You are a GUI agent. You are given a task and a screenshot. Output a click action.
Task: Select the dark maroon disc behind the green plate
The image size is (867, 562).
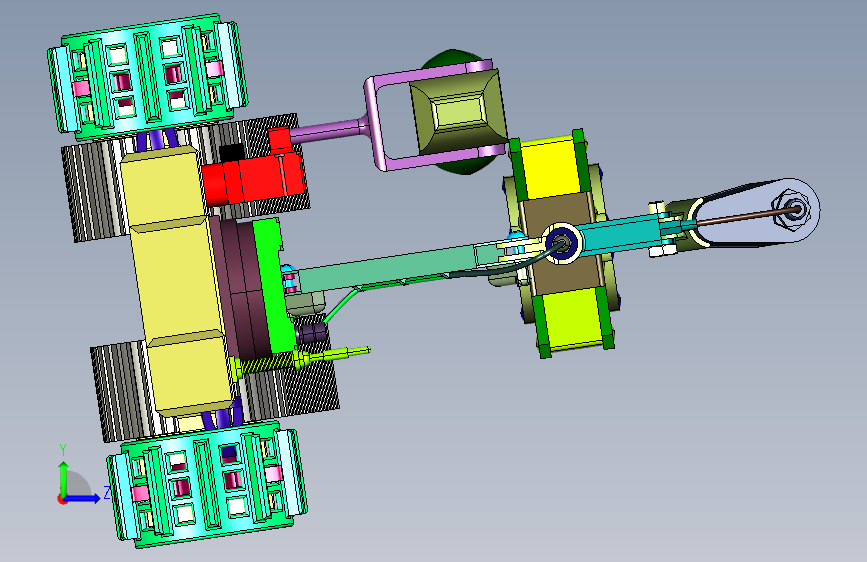pos(241,289)
